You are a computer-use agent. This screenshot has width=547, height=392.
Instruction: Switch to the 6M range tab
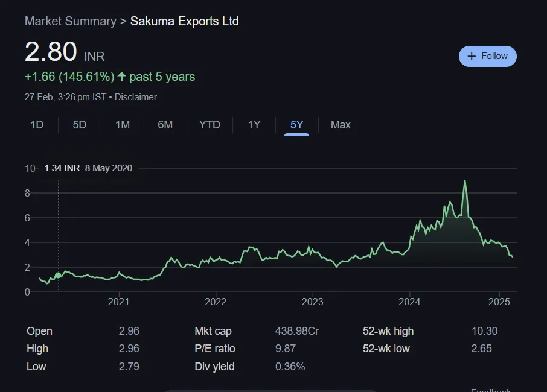pos(165,125)
